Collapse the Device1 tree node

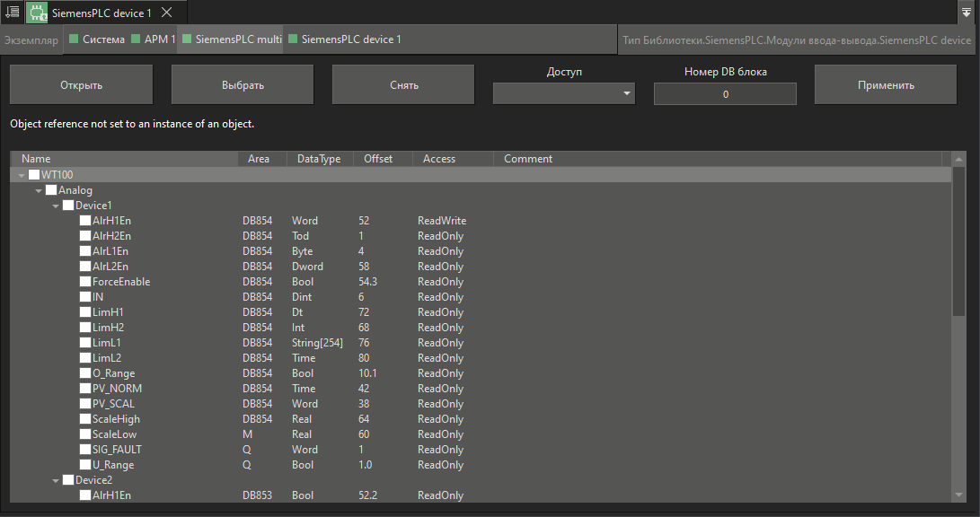click(x=56, y=206)
